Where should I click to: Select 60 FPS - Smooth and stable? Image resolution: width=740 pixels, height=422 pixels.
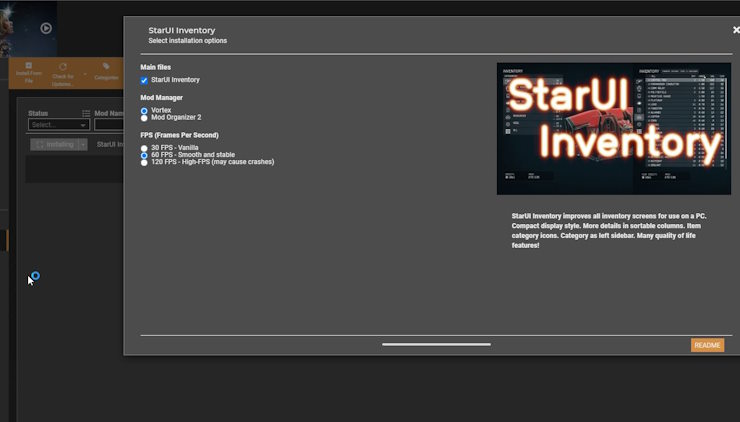coord(144,155)
